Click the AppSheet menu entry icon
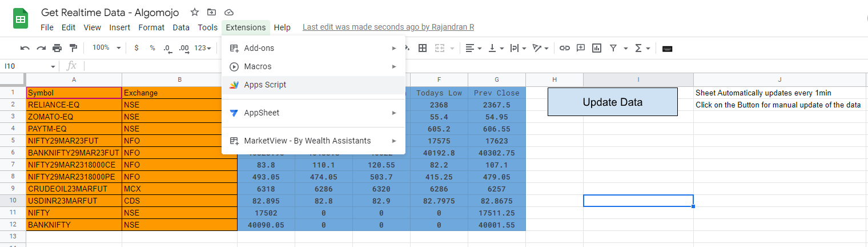868x247 pixels. pyautogui.click(x=234, y=113)
